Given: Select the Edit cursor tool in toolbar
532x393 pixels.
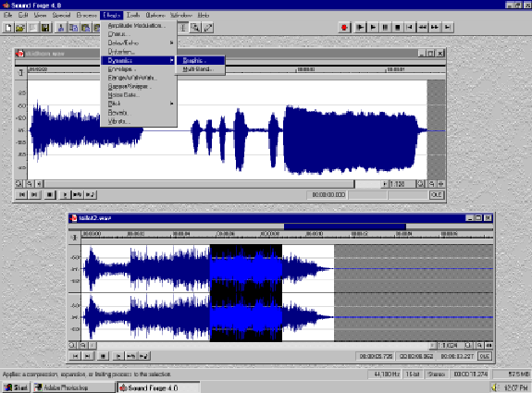Looking at the screenshot, I should [183, 28].
